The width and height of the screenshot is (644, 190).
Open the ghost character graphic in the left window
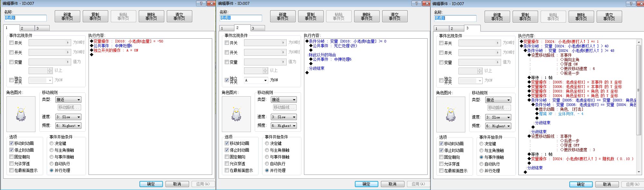pos(21,114)
